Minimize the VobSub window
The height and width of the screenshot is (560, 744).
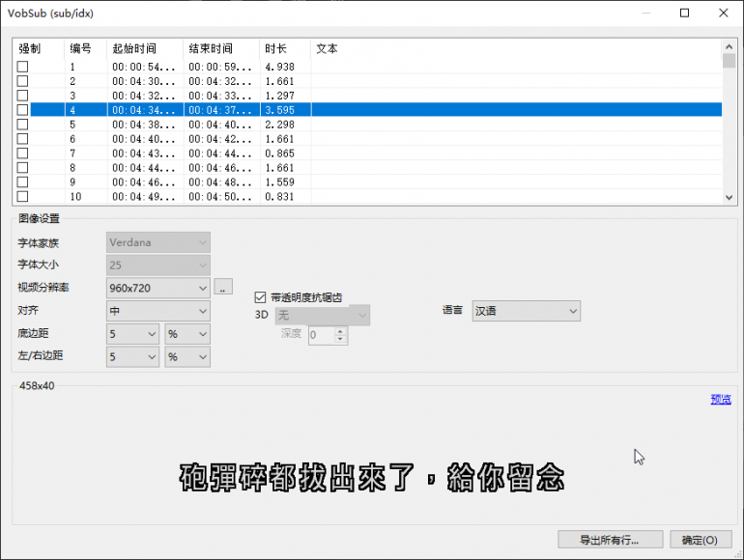[x=645, y=13]
